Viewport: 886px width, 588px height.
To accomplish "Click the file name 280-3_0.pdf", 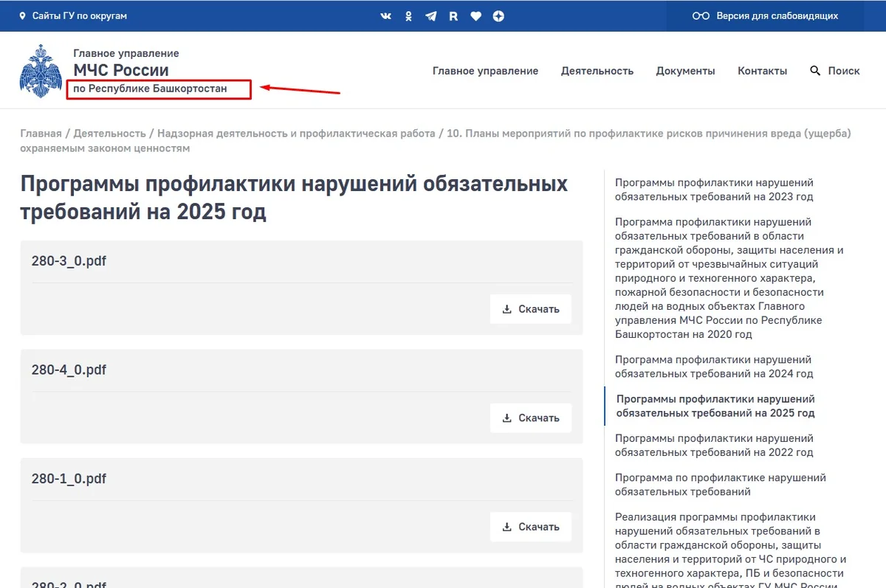I will click(x=69, y=261).
